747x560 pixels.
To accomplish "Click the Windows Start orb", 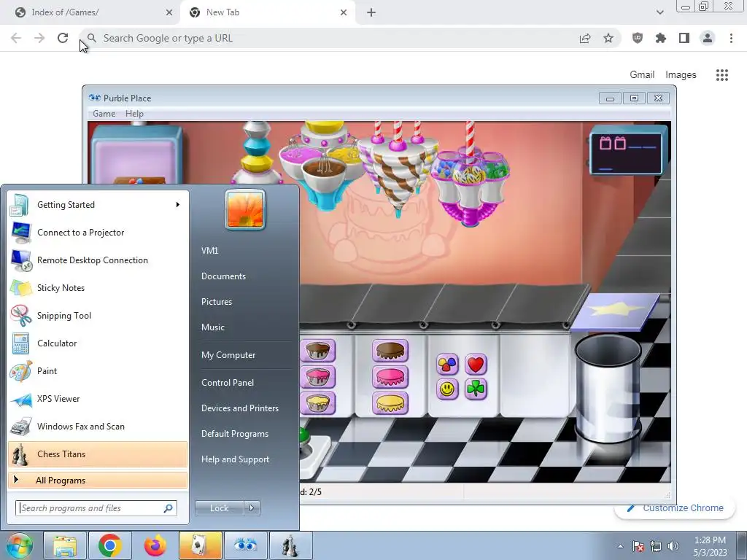I will click(19, 545).
